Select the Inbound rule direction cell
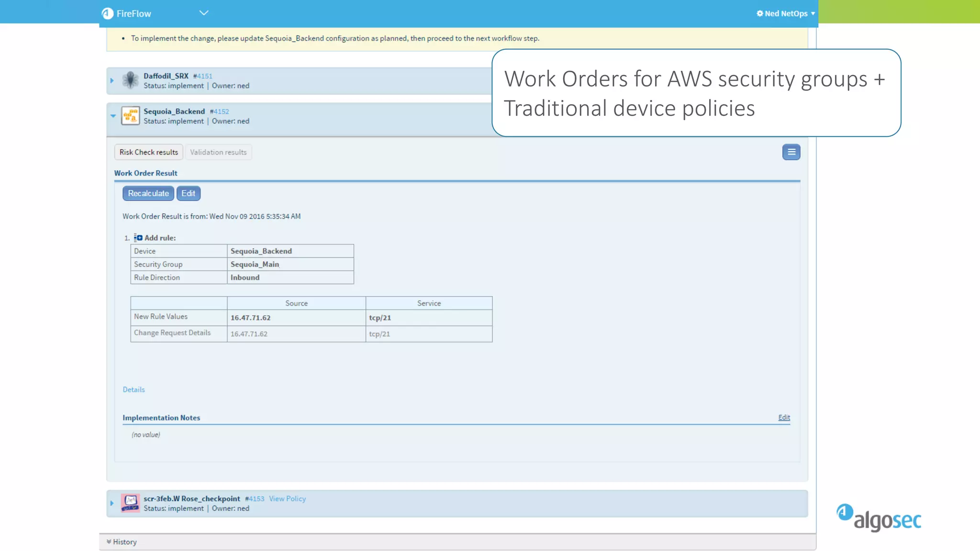The height and width of the screenshot is (551, 980). pyautogui.click(x=290, y=277)
